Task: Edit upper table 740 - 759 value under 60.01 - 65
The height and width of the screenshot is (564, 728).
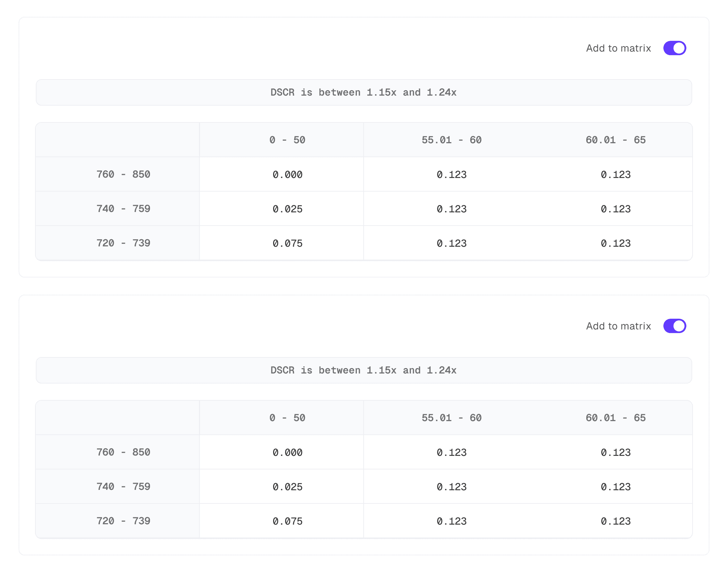Action: pyautogui.click(x=610, y=209)
